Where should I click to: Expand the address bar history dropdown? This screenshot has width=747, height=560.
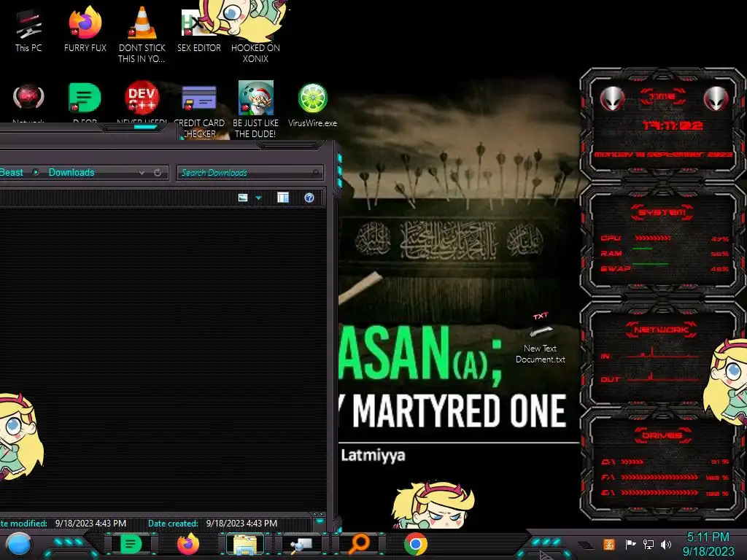(142, 173)
